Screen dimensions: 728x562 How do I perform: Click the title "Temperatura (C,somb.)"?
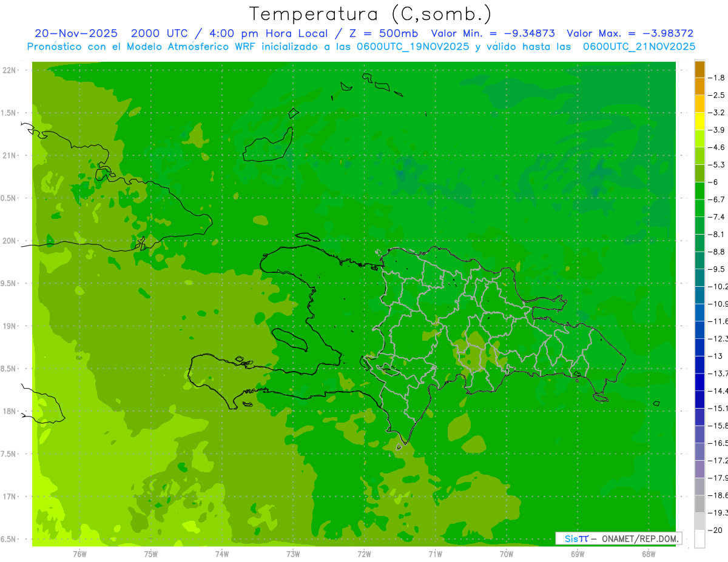[371, 14]
